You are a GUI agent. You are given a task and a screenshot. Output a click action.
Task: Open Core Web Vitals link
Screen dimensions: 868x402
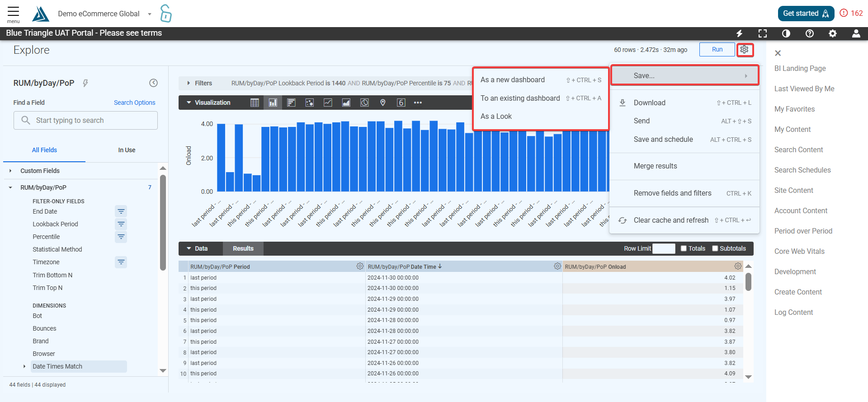(799, 251)
